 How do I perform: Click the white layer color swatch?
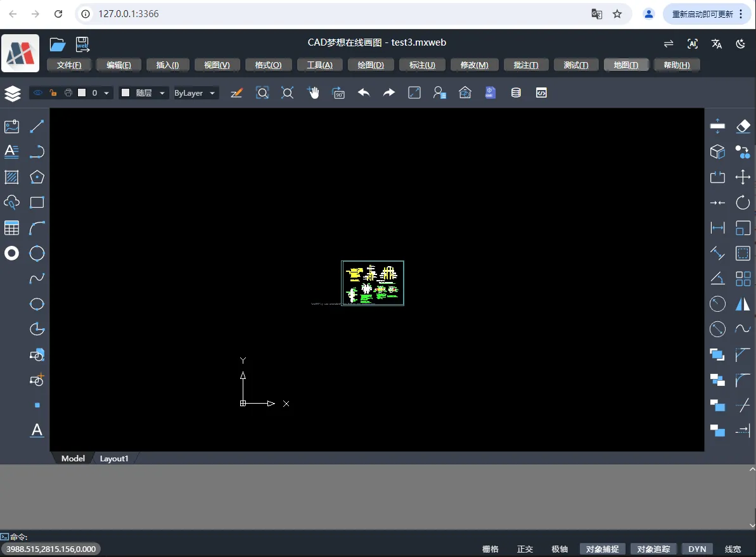tap(82, 93)
